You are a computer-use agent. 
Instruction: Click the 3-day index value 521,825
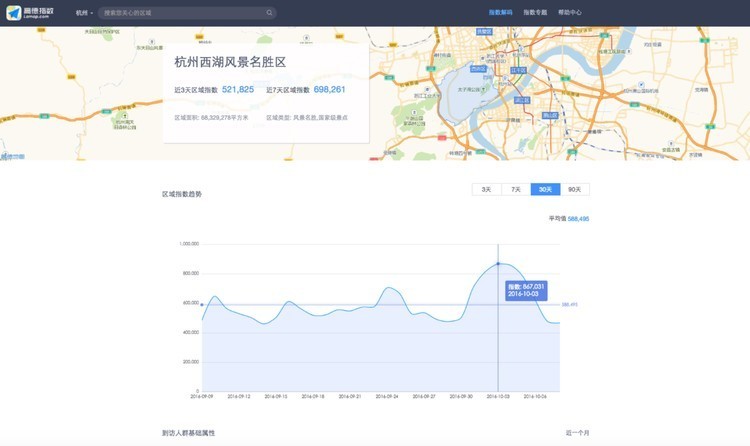tap(238, 89)
